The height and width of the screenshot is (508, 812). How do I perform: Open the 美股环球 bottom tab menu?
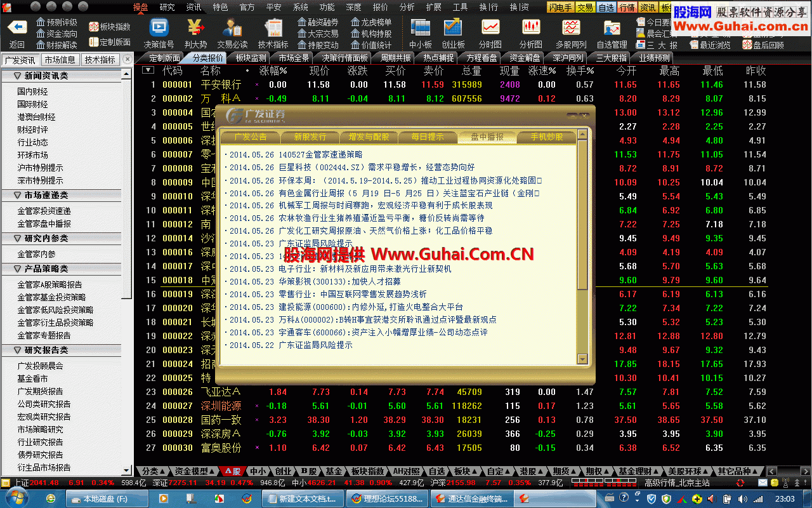pyautogui.click(x=687, y=471)
